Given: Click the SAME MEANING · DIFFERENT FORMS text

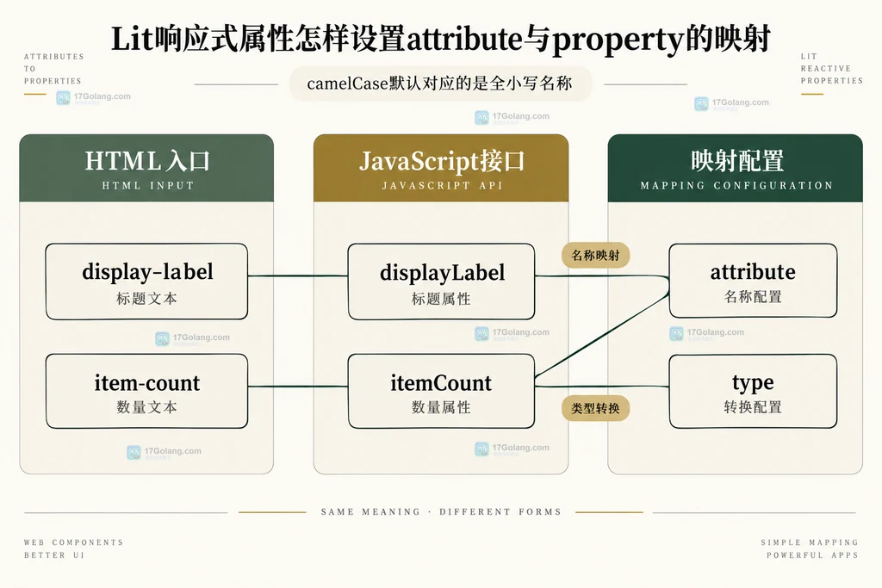Looking at the screenshot, I should (x=441, y=512).
